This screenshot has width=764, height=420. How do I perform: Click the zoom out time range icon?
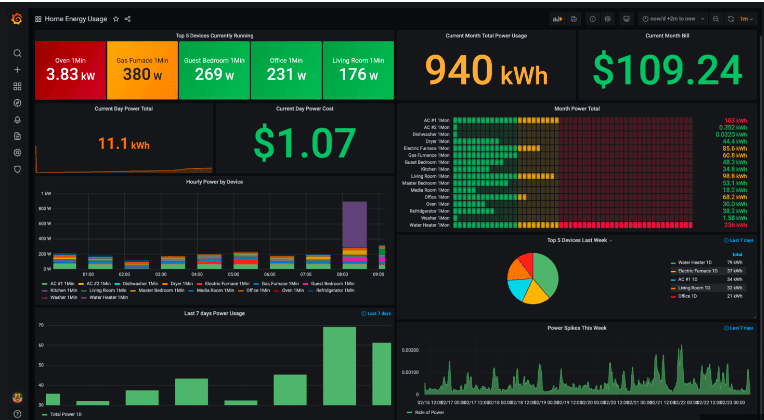click(x=716, y=19)
